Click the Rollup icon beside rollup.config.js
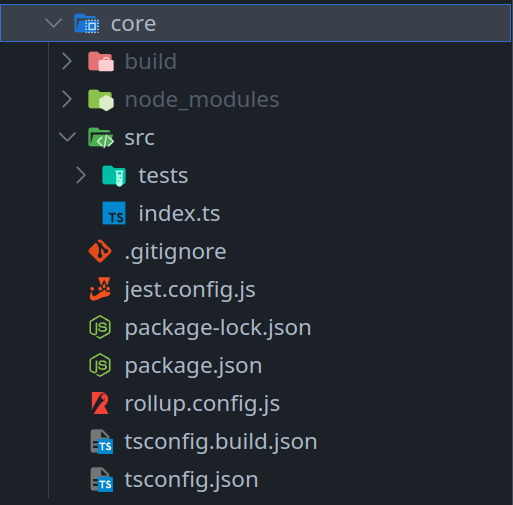The height and width of the screenshot is (505, 513). click(100, 403)
